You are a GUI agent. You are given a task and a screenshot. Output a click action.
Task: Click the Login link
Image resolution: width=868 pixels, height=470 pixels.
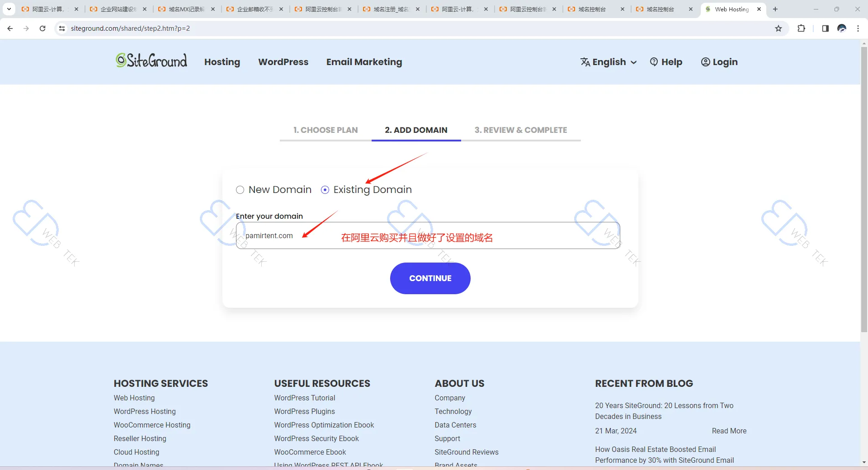[x=719, y=62]
